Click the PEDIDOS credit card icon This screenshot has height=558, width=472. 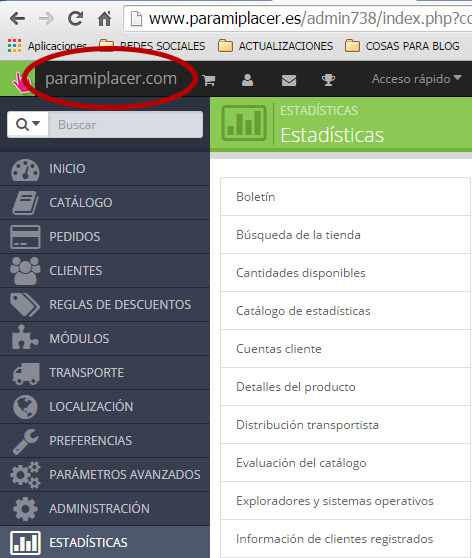coord(25,237)
